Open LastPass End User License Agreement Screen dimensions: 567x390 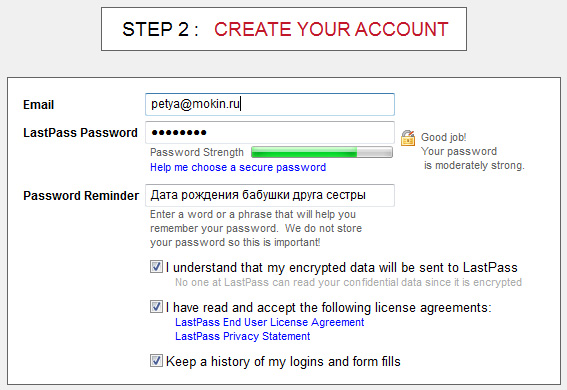point(269,322)
